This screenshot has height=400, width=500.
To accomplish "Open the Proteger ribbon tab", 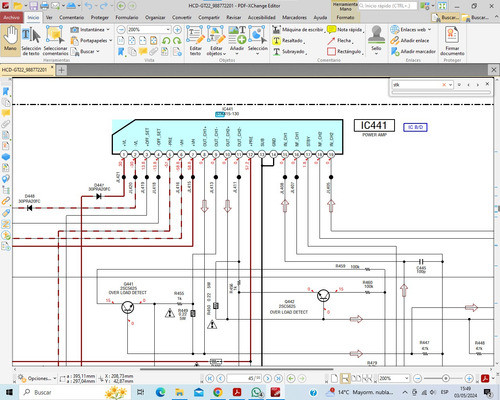I will [99, 17].
